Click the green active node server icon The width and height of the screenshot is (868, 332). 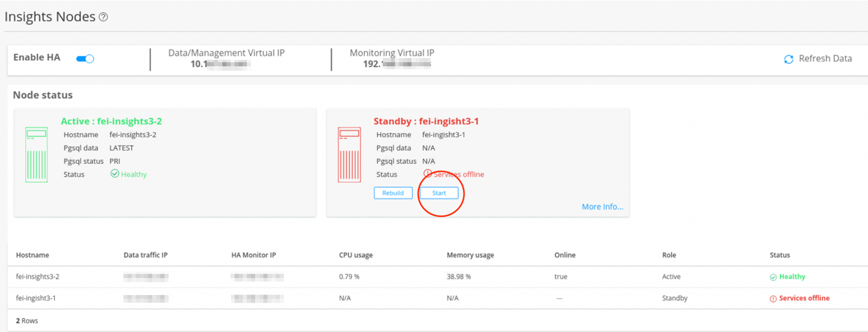(x=36, y=155)
